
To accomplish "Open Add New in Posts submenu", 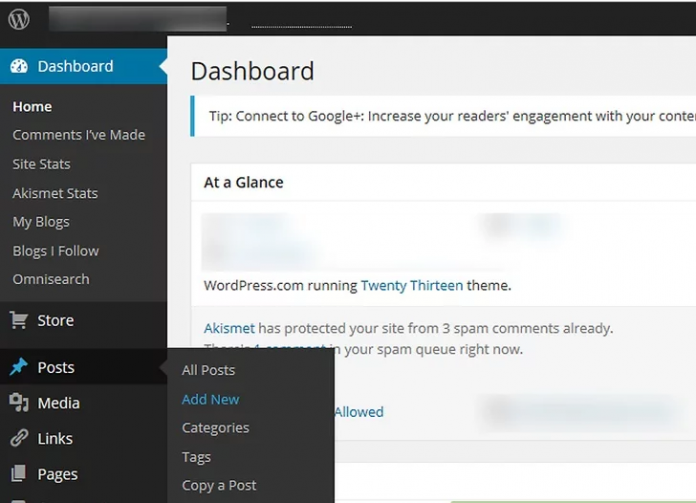I will [x=210, y=399].
